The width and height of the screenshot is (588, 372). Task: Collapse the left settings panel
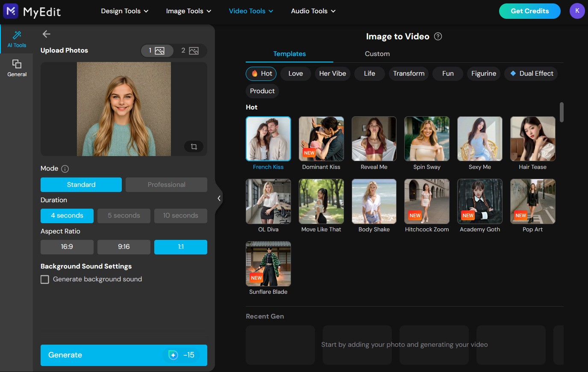219,198
